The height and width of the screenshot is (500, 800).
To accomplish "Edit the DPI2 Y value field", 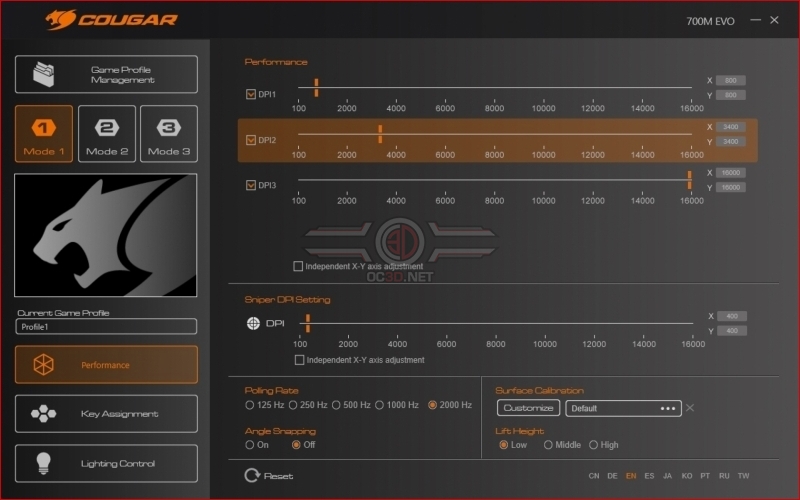I will tap(731, 142).
